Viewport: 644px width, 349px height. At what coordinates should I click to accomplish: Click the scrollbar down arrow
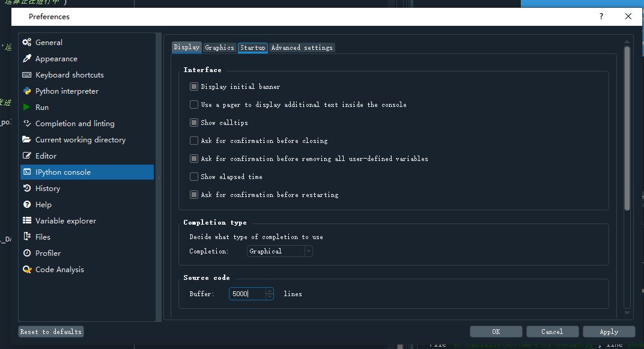click(x=627, y=313)
